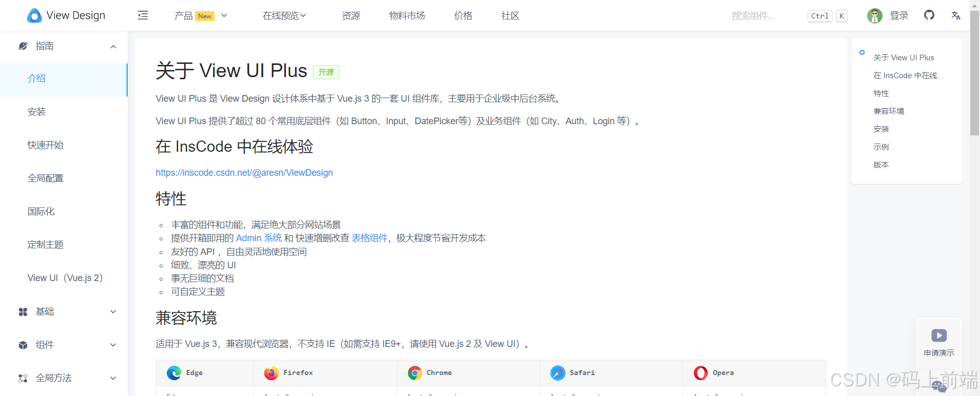Expand the 基础 sidebar section
Image resolution: width=980 pixels, height=396 pixels.
coord(113,312)
